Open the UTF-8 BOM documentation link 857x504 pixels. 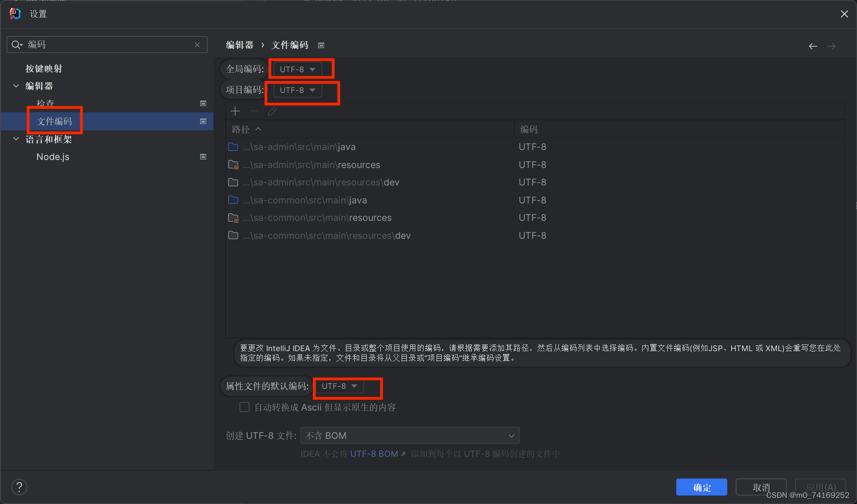click(x=374, y=454)
